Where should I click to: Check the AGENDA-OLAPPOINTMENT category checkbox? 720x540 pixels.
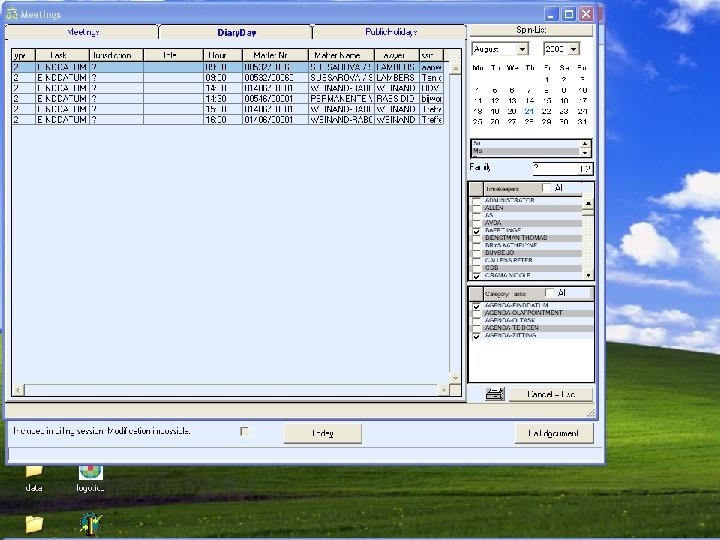477,313
